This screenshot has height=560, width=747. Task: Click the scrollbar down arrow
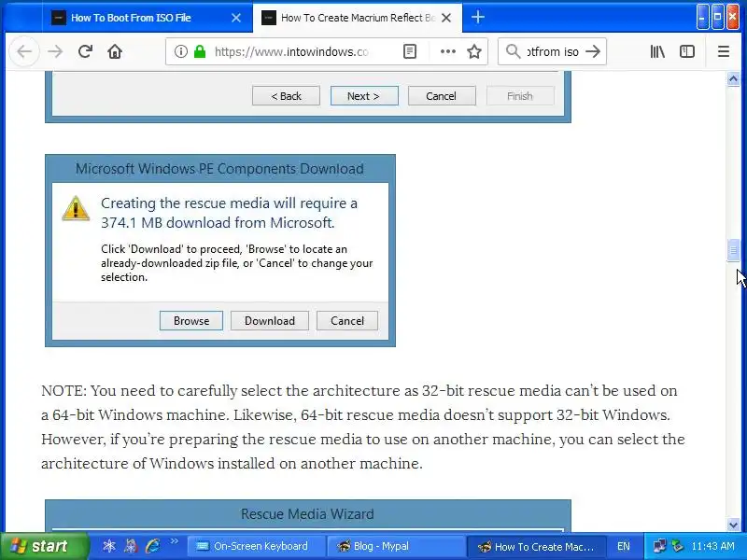click(x=733, y=525)
